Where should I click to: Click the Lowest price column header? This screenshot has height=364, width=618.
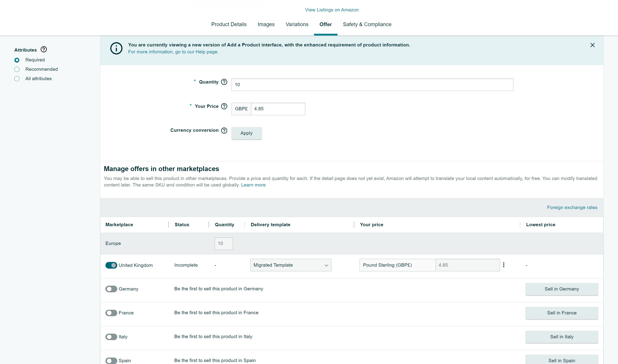[540, 225]
